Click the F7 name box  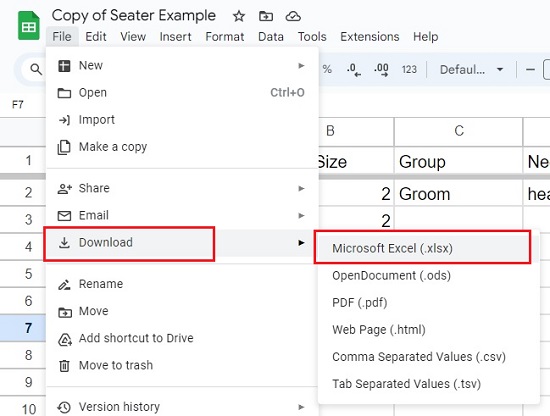pos(18,105)
